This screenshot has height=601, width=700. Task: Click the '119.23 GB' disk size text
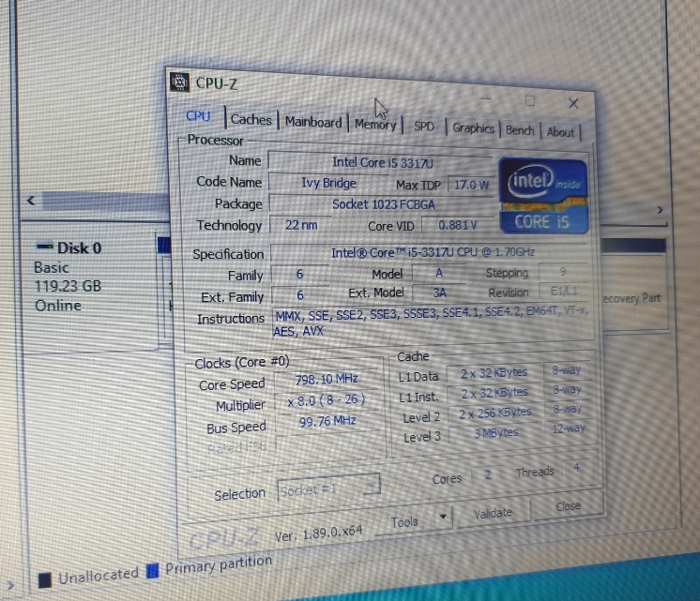68,286
